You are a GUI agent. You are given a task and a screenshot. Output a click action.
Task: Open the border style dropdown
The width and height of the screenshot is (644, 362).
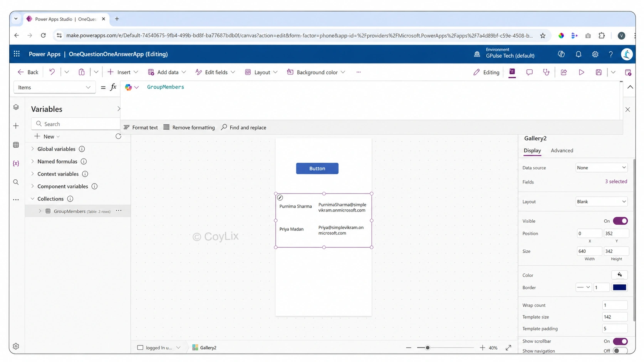584,287
